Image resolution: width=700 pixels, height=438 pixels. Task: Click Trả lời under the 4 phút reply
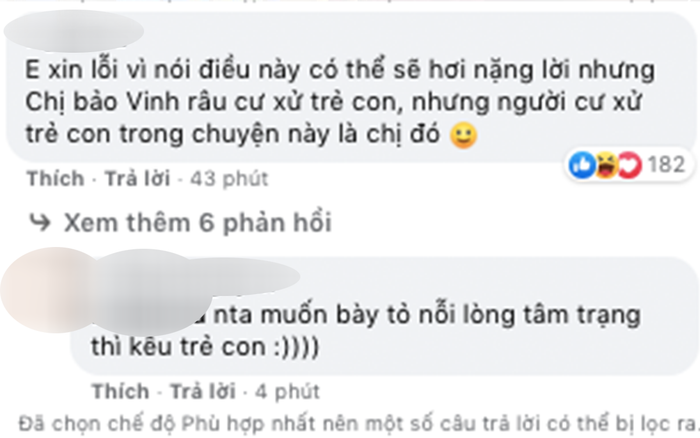coord(203,392)
